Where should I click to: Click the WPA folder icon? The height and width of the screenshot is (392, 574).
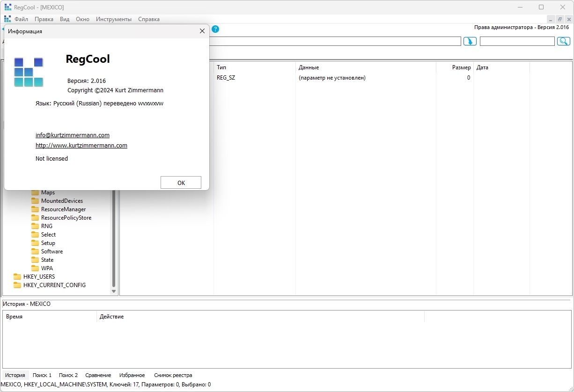[35, 268]
